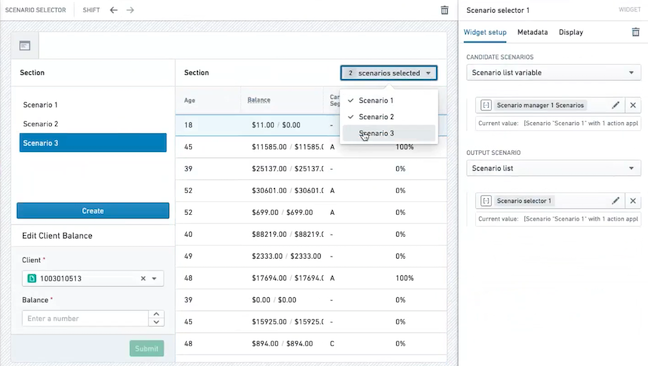Screen dimensions: 648x366
Task: Click the $894.00 / $894.00 balance cell
Action: pyautogui.click(x=282, y=343)
